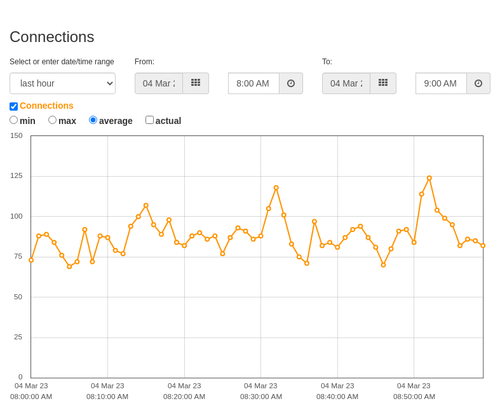Edit the 9:00 AM To time field

(441, 83)
